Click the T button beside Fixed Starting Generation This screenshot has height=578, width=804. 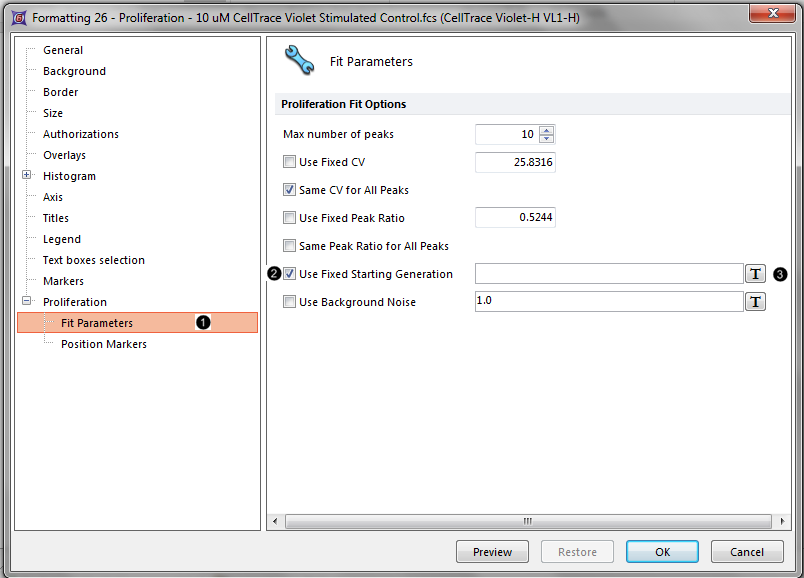755,274
